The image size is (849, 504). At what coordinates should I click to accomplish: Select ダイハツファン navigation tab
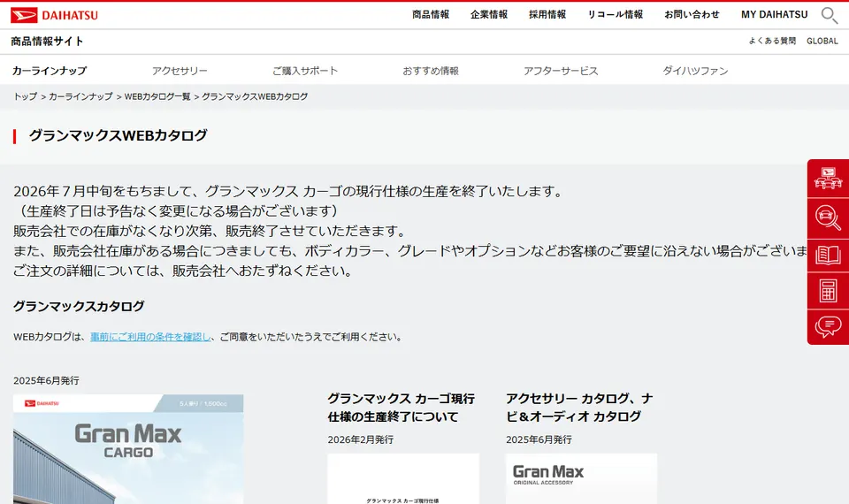click(695, 71)
